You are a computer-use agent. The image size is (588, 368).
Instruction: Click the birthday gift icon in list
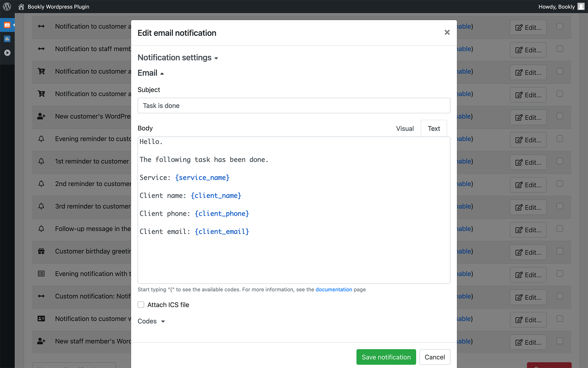click(x=41, y=251)
